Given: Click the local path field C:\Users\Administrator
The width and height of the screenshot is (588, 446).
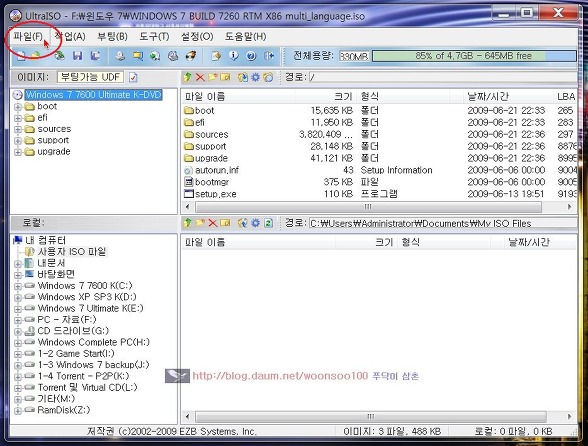Looking at the screenshot, I should pos(443,223).
